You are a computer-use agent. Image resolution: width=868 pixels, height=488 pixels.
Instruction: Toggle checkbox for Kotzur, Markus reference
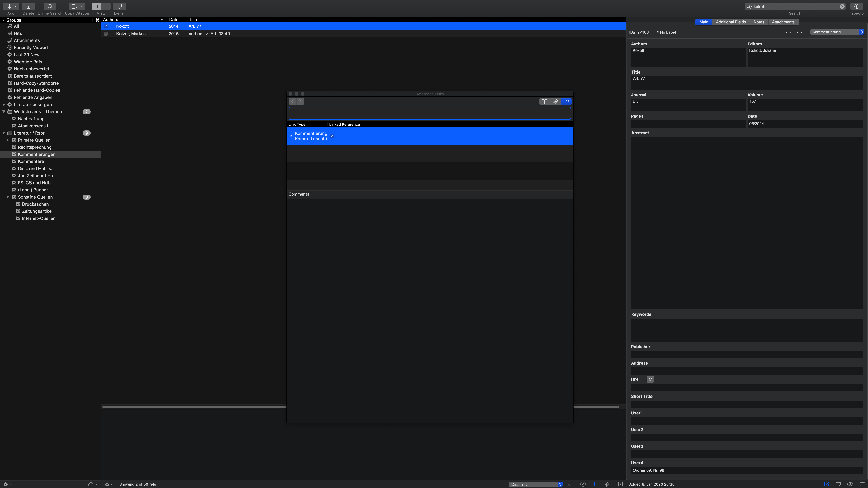click(106, 34)
